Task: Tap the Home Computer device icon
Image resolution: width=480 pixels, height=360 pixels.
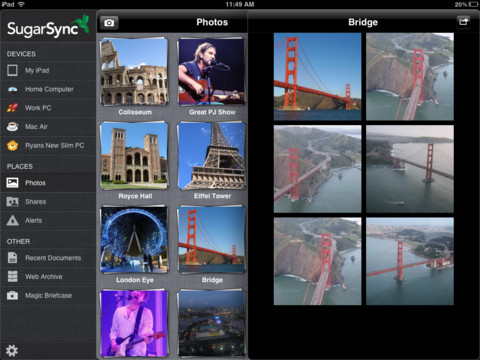Action: tap(12, 89)
